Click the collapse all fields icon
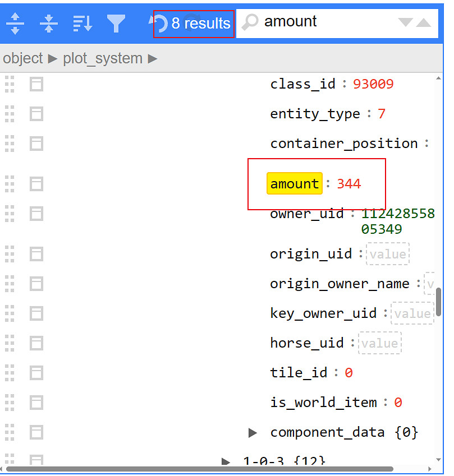The height and width of the screenshot is (476, 454). (49, 23)
